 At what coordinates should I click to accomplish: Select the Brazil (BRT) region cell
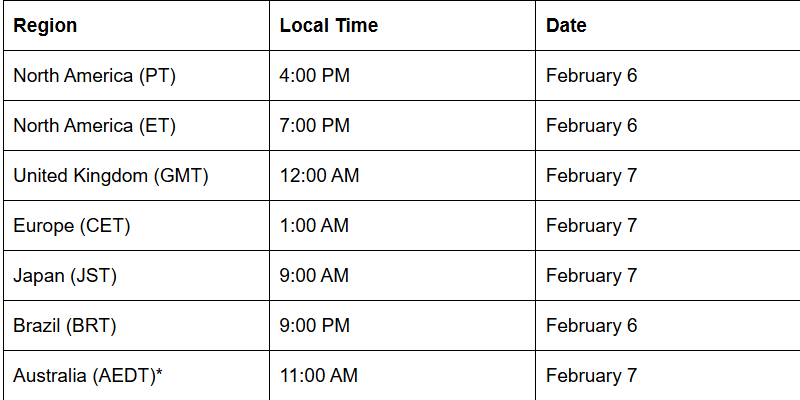click(69, 326)
